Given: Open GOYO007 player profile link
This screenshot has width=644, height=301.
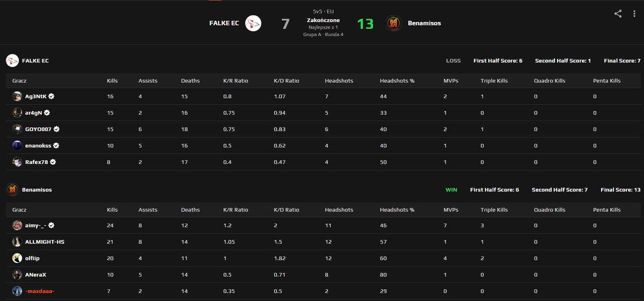Looking at the screenshot, I should pos(39,129).
